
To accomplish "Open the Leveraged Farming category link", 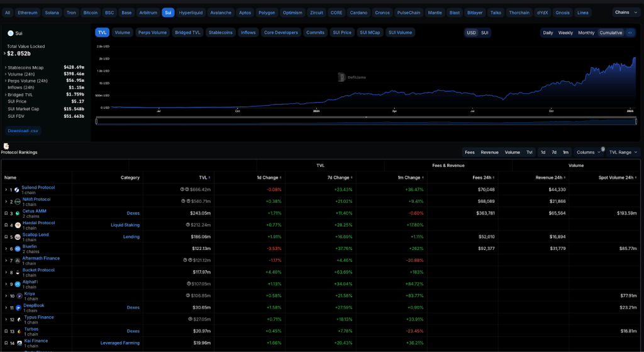I will [x=120, y=343].
